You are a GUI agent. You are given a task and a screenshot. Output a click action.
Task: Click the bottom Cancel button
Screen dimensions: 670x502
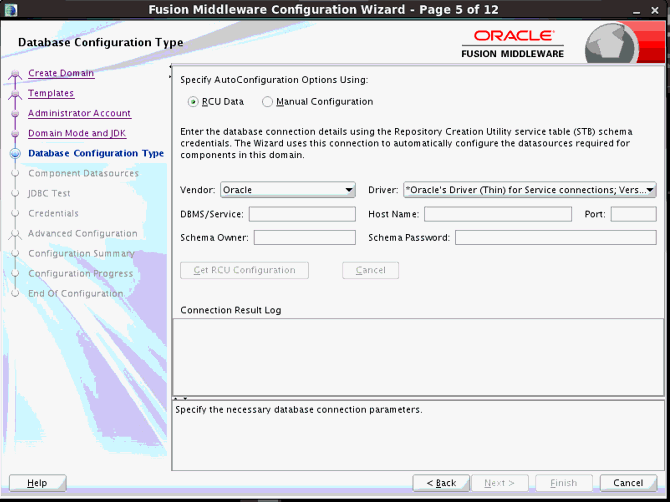coord(628,483)
